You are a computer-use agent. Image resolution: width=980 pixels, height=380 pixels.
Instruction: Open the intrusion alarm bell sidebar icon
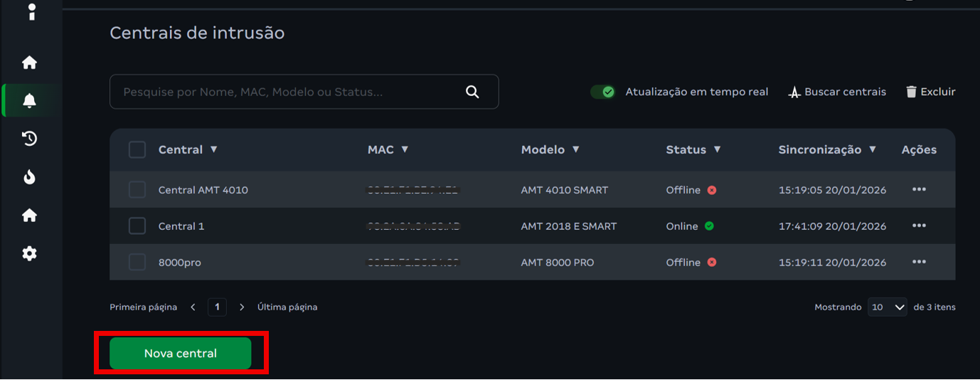click(x=29, y=101)
